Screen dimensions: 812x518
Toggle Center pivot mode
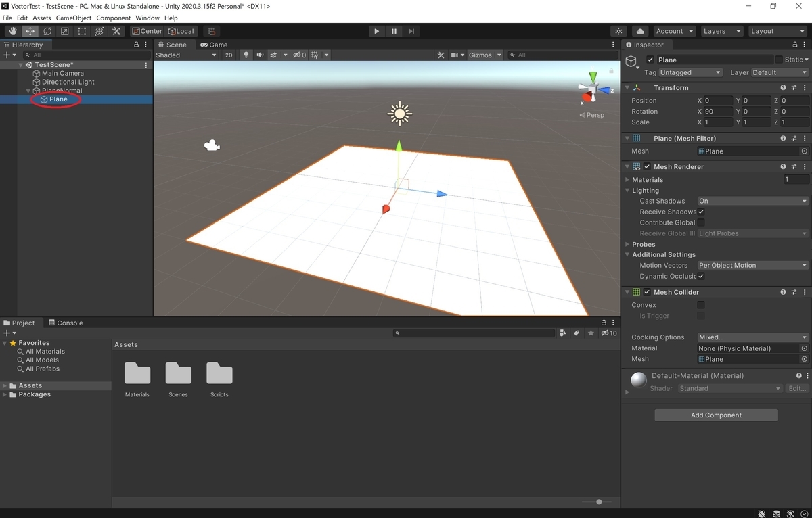pyautogui.click(x=148, y=31)
